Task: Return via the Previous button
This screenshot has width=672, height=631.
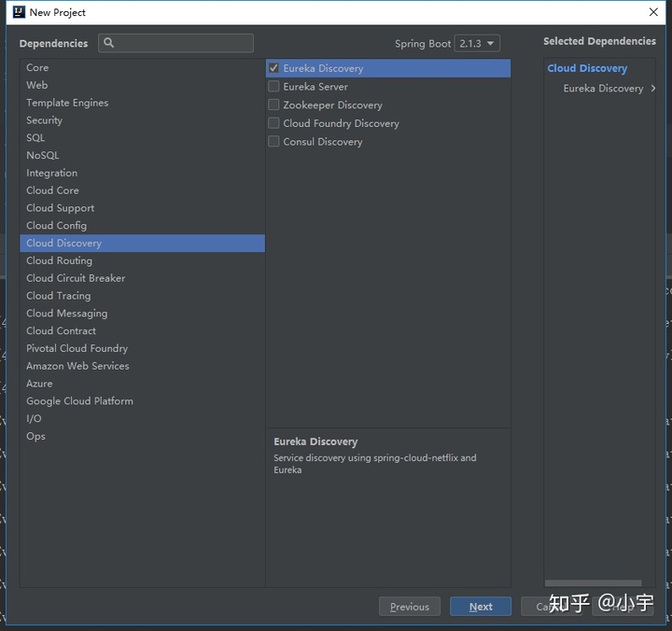Action: click(x=410, y=607)
